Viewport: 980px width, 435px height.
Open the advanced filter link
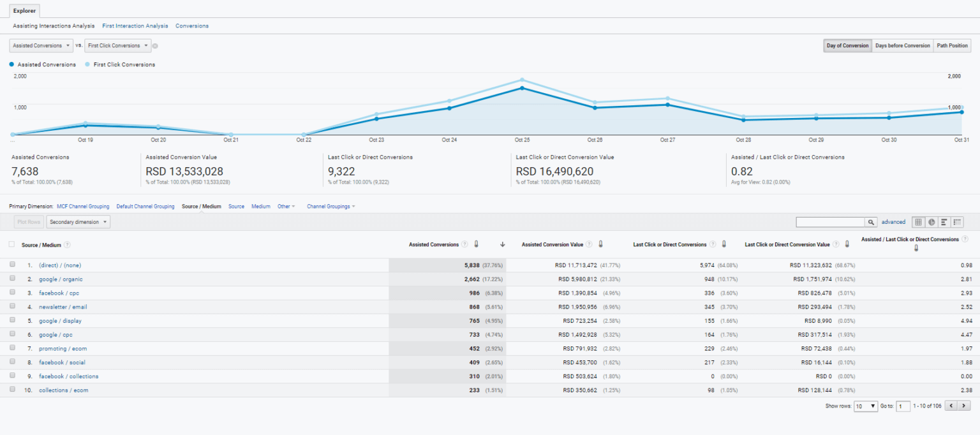pos(893,222)
